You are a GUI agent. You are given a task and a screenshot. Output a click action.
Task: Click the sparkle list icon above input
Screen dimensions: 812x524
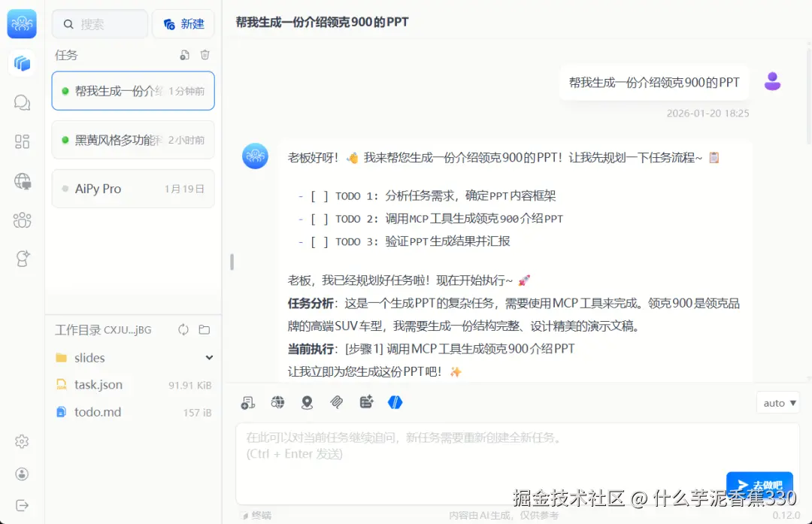pos(366,402)
